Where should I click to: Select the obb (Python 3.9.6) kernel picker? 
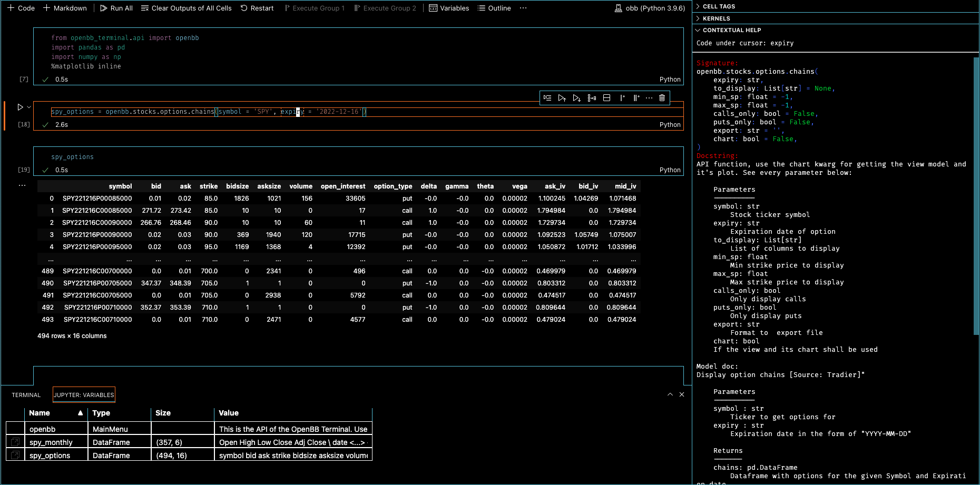tap(650, 8)
